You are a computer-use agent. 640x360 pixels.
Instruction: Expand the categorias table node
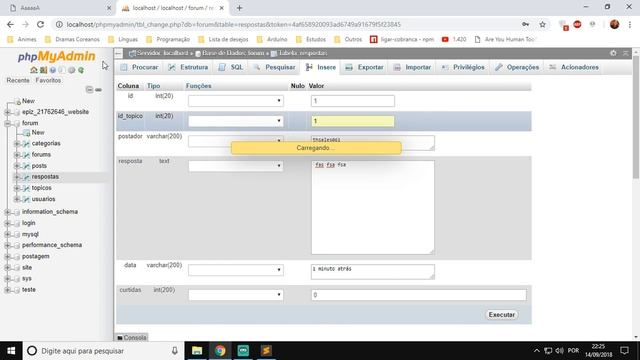[x=17, y=144]
